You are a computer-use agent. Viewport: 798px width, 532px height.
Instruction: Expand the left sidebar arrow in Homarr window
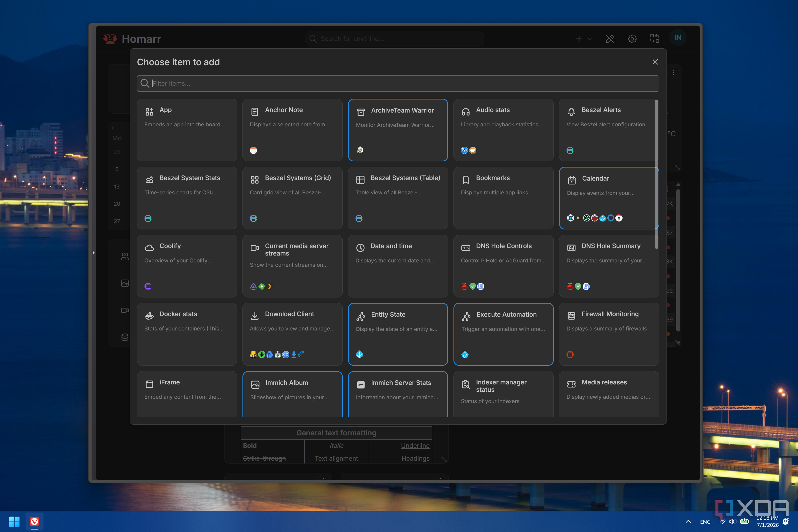[93, 252]
